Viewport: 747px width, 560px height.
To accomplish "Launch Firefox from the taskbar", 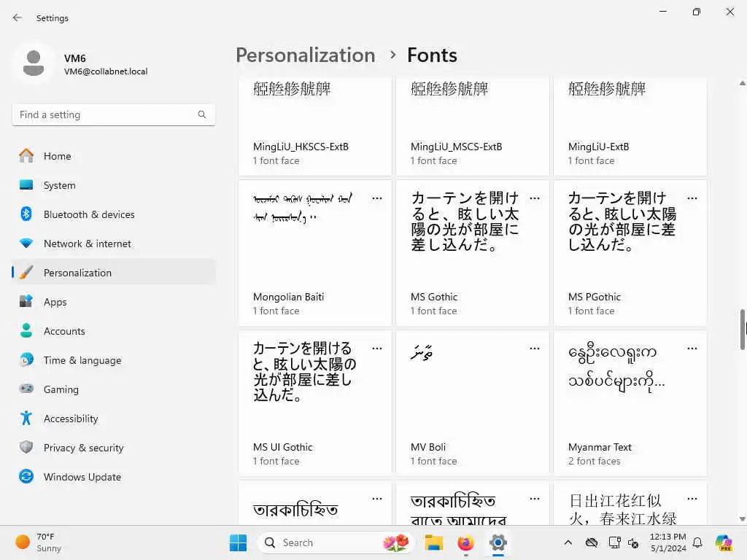I will pos(465,542).
